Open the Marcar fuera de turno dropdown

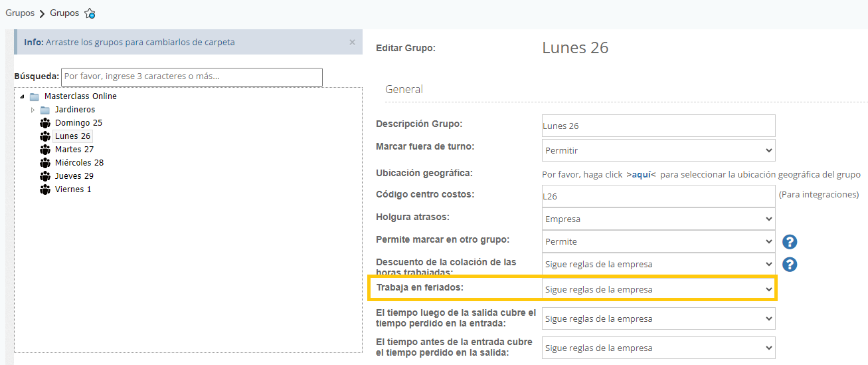pyautogui.click(x=658, y=150)
